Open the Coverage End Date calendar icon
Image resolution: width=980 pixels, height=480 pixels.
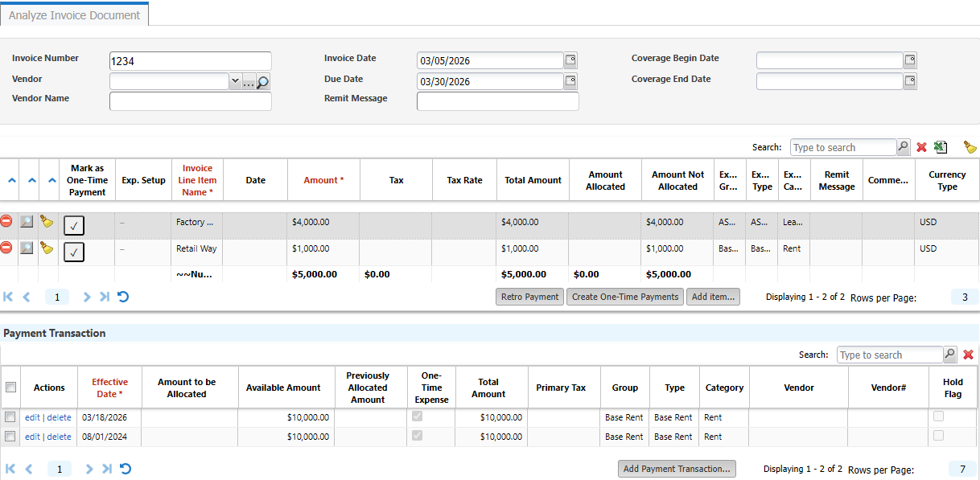910,81
